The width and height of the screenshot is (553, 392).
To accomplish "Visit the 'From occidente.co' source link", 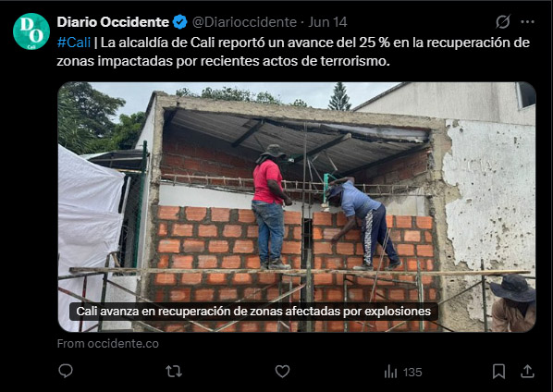I will [x=108, y=344].
